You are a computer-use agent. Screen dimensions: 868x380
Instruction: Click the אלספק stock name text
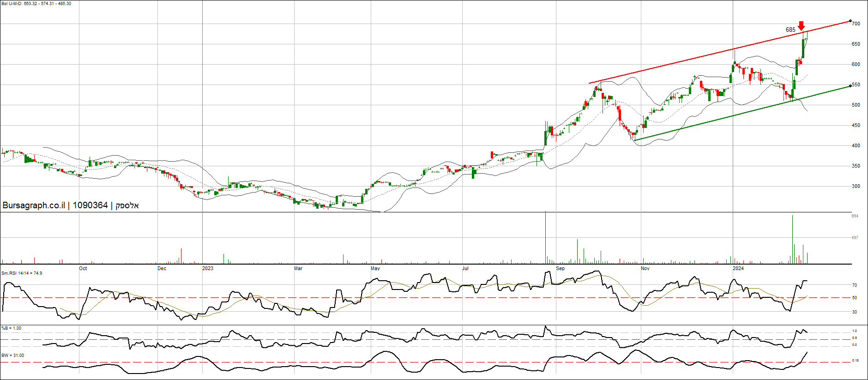[127, 205]
